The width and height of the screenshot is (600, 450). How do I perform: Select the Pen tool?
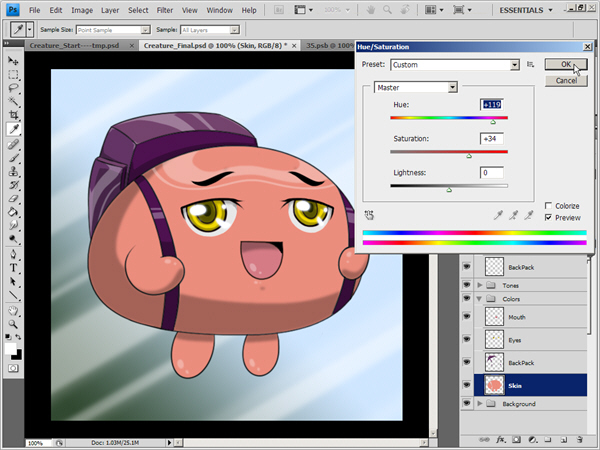tap(13, 254)
